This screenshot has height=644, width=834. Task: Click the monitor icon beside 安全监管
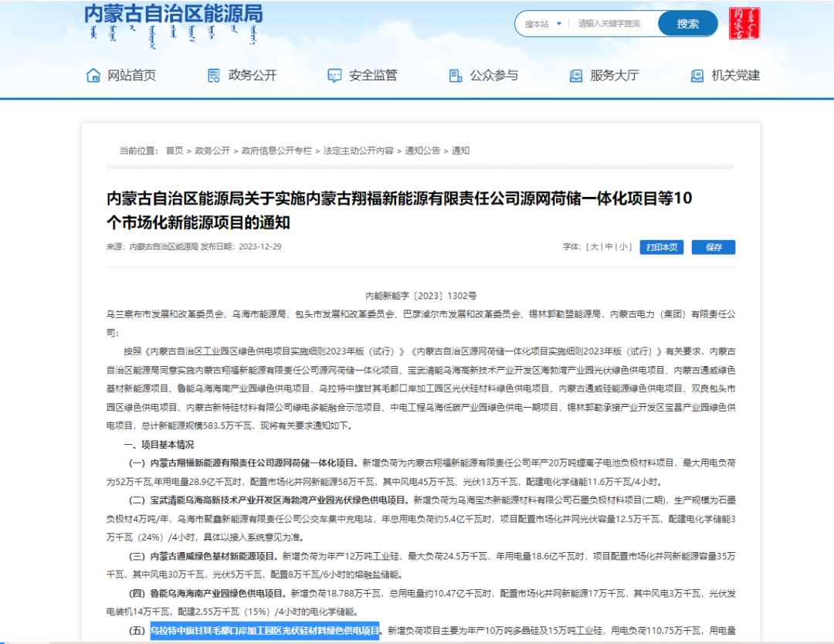pyautogui.click(x=334, y=76)
